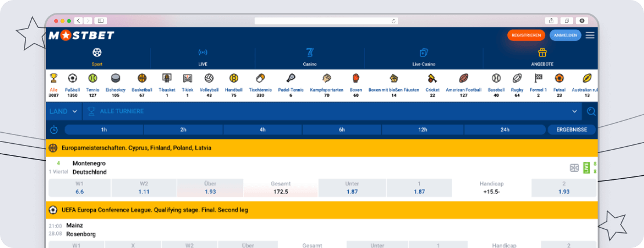Show the browser tab overview
644x248 pixels.
(567, 20)
